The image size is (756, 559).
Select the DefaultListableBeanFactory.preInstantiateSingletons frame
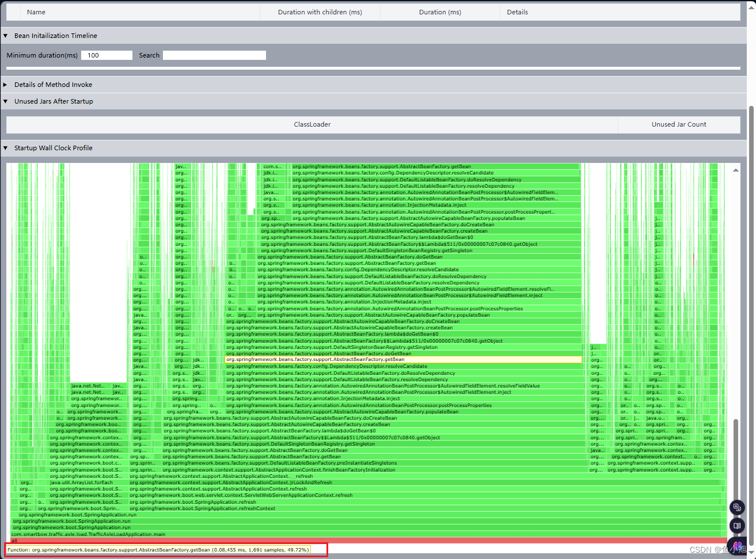(375, 463)
